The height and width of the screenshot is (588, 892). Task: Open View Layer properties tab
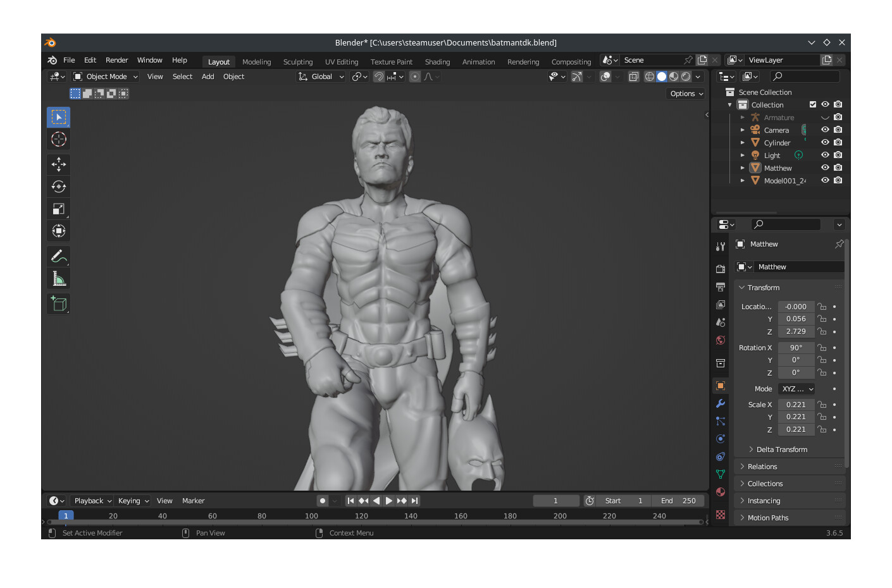(721, 305)
